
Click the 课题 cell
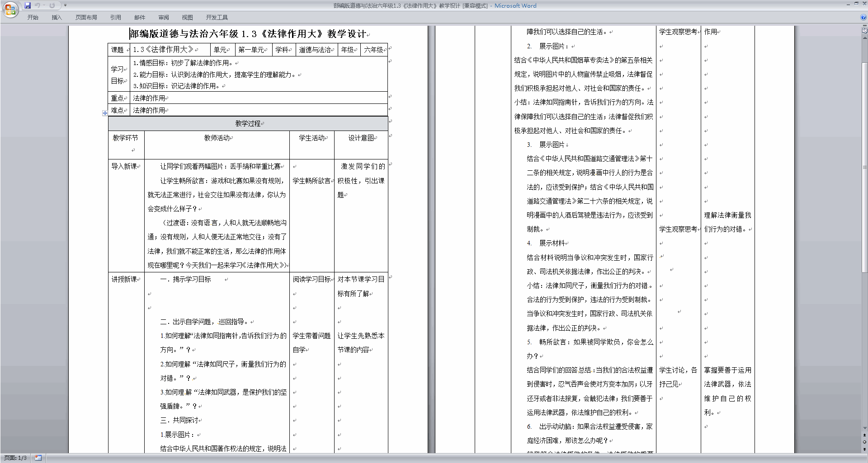pos(119,50)
